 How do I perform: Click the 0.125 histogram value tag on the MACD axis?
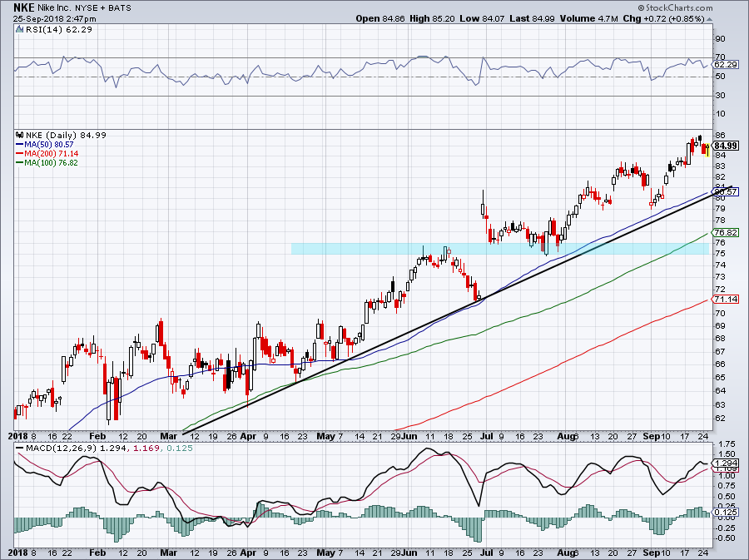pos(727,513)
